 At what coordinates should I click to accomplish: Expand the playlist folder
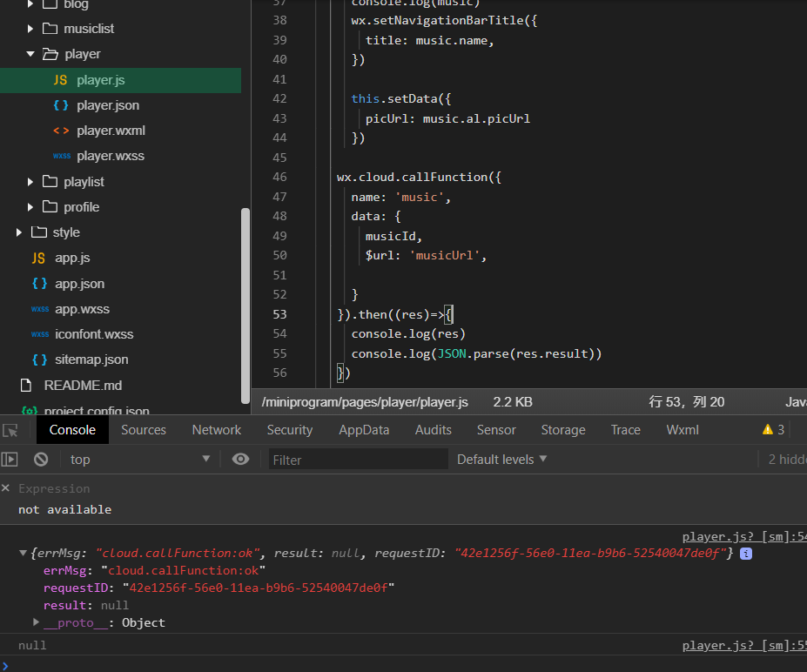coord(30,182)
